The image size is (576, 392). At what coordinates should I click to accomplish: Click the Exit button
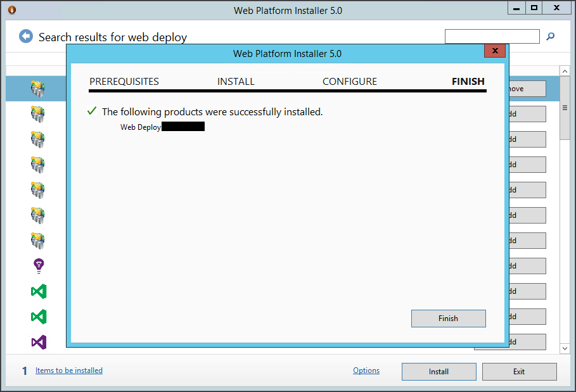(520, 372)
